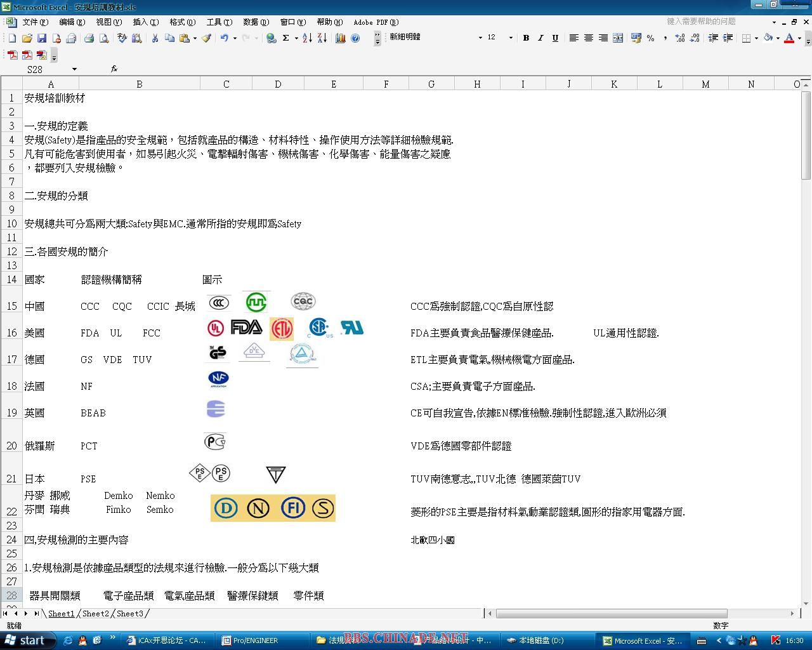812x650 pixels.
Task: Open the 编辑(E) menu
Action: click(72, 22)
